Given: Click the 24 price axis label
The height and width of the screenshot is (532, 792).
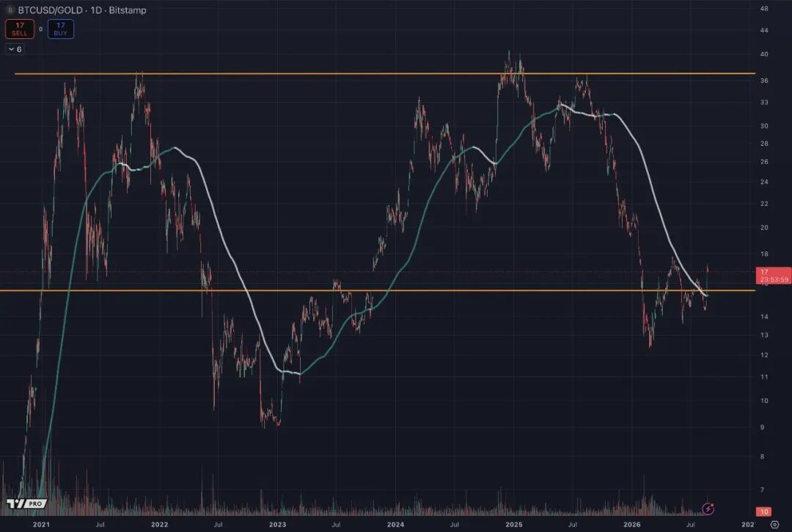Looking at the screenshot, I should [764, 182].
